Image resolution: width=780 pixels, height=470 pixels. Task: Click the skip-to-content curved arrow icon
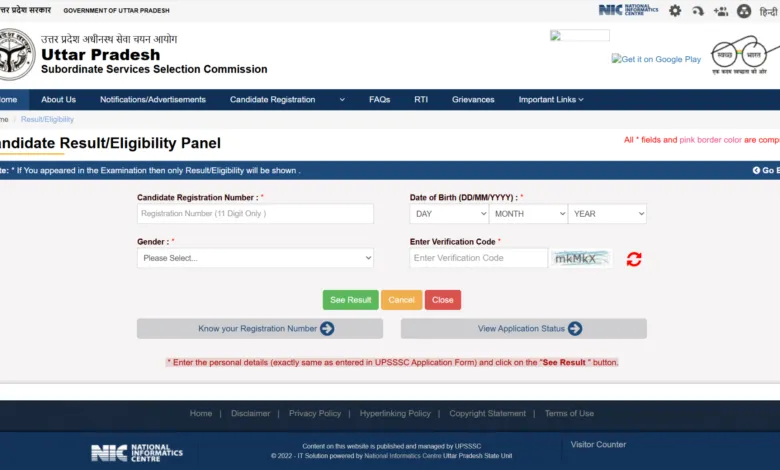pyautogui.click(x=697, y=11)
